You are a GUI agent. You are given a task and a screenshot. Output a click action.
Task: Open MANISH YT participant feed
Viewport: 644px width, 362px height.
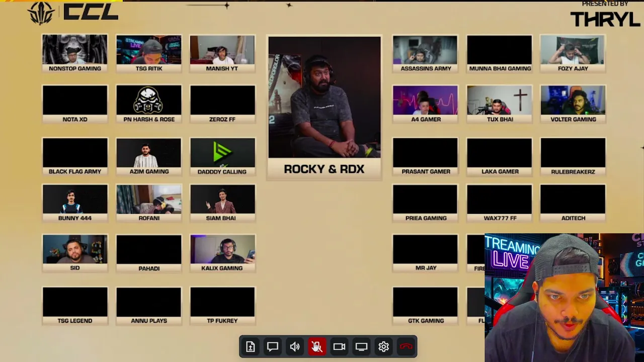tap(222, 53)
